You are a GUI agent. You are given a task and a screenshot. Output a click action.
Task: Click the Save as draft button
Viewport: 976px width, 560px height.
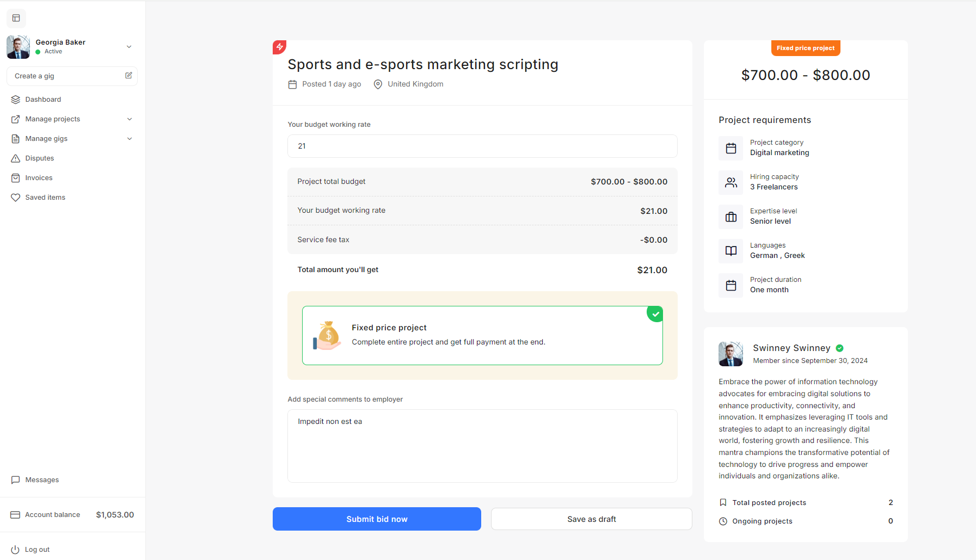tap(591, 519)
